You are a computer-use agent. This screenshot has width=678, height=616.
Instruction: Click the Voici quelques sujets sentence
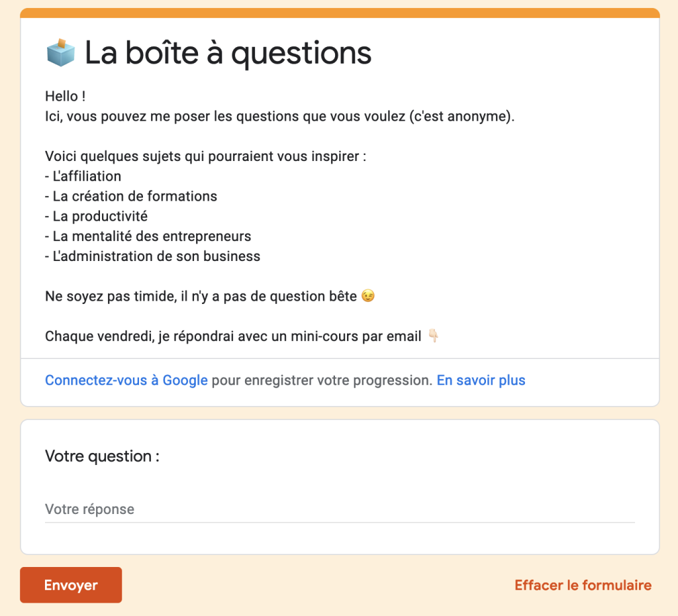[205, 157]
